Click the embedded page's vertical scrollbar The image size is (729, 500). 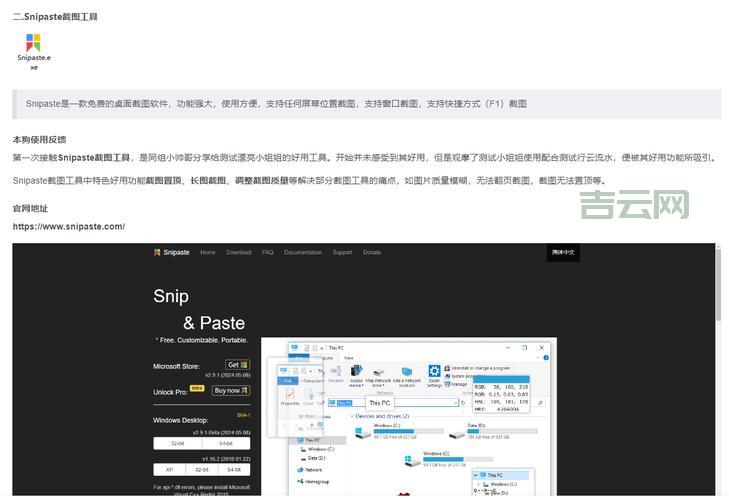pos(718,284)
